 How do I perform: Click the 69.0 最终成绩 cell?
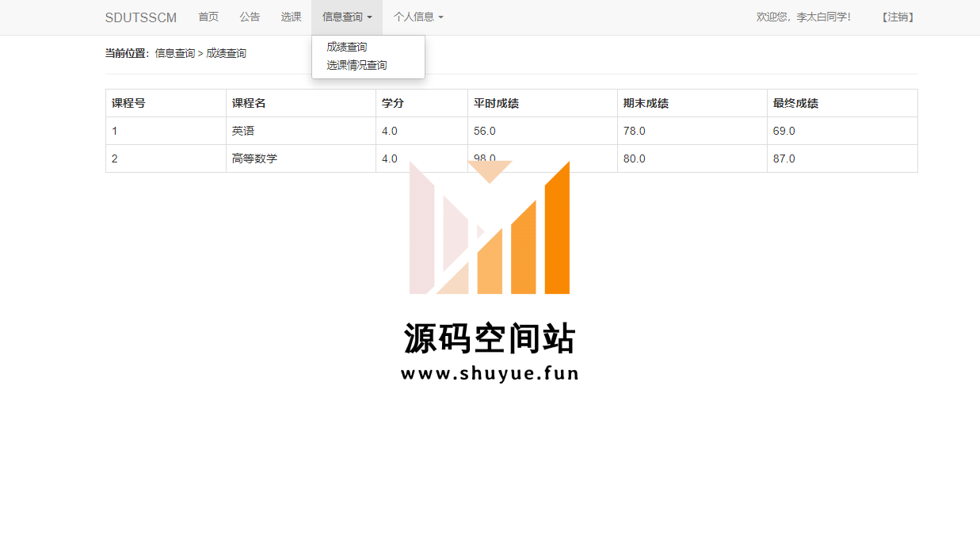click(x=842, y=131)
